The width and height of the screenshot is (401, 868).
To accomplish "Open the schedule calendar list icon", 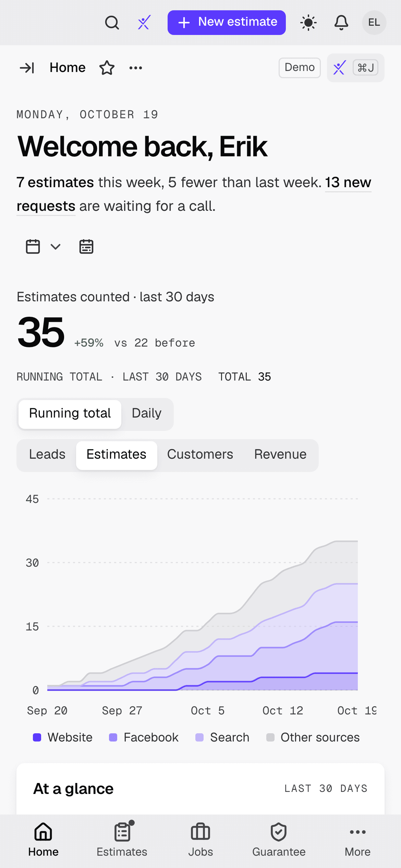I will pyautogui.click(x=86, y=246).
